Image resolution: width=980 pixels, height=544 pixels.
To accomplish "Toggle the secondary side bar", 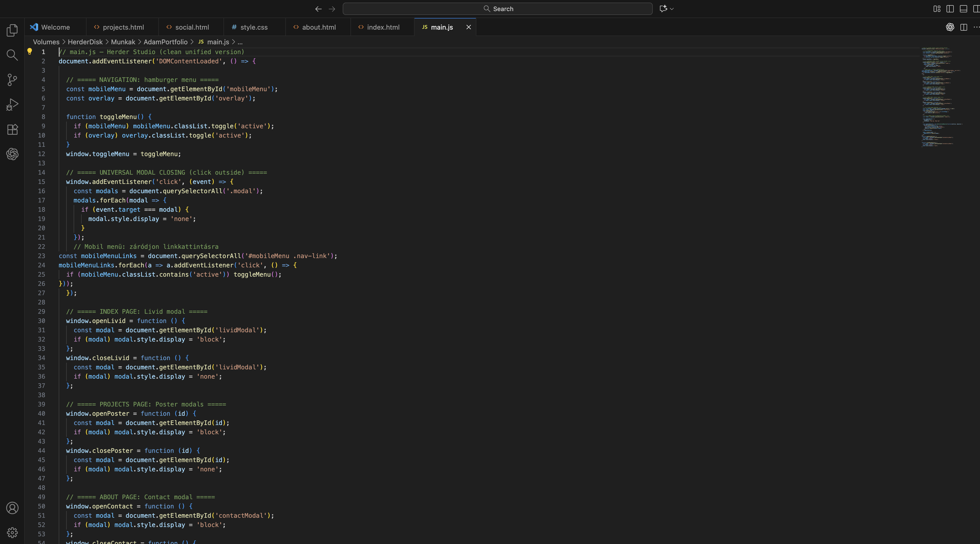I will tap(976, 8).
